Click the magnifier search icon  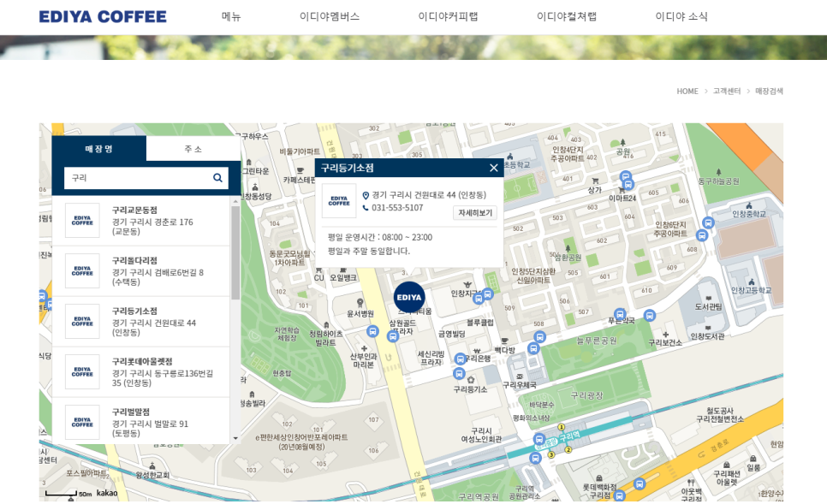point(217,178)
